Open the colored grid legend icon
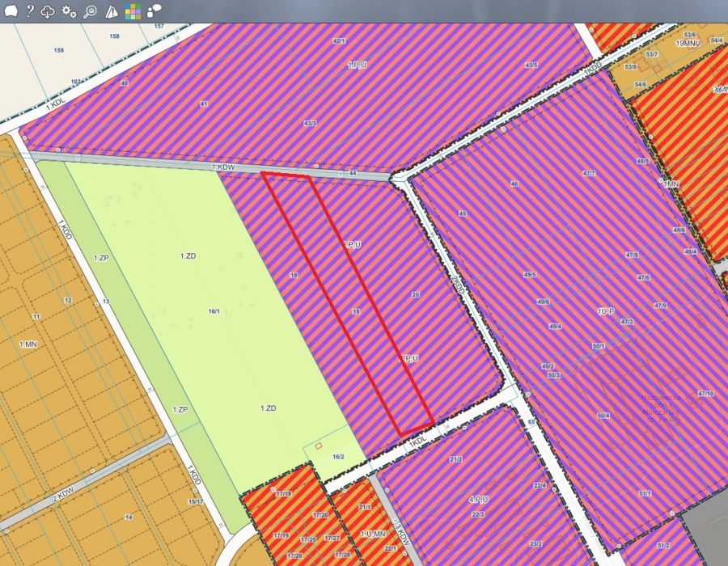The height and width of the screenshot is (566, 728). tap(132, 11)
